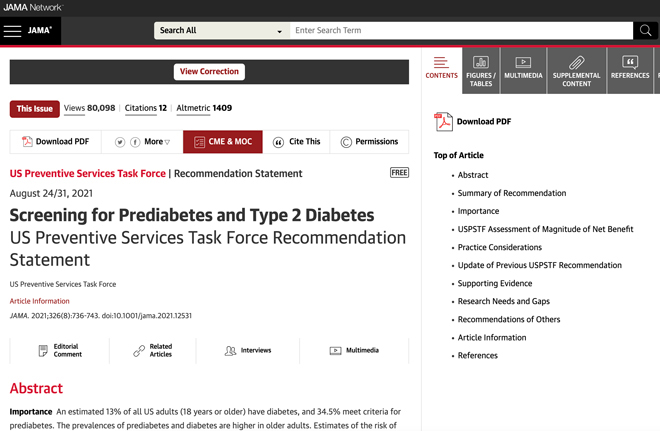Open Cite This option
This screenshot has width=660, height=431.
(296, 142)
